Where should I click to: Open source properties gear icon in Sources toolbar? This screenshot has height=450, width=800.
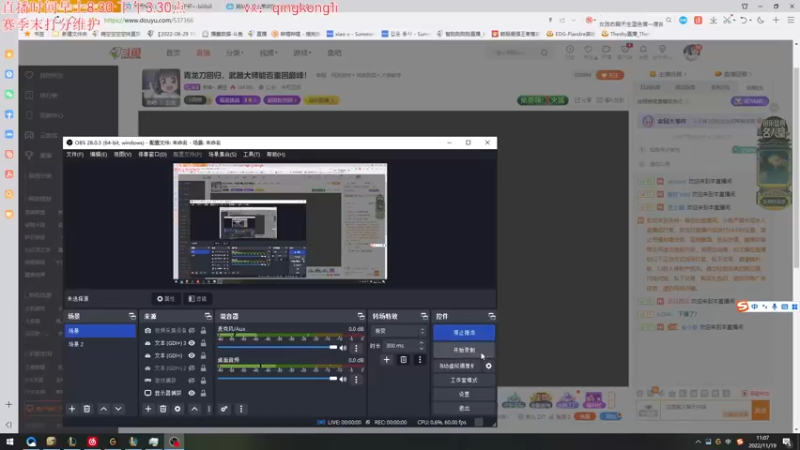[x=178, y=409]
